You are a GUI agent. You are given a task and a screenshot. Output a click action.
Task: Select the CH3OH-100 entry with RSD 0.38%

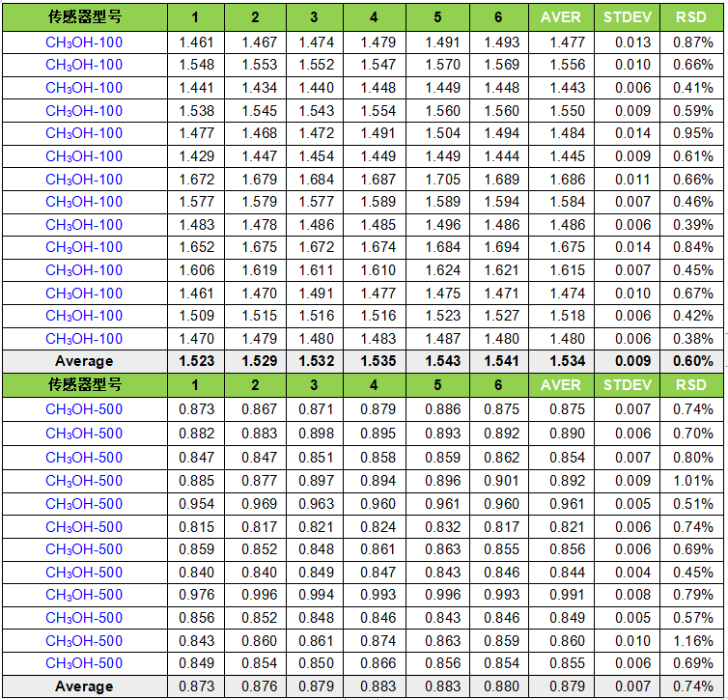[x=84, y=339]
